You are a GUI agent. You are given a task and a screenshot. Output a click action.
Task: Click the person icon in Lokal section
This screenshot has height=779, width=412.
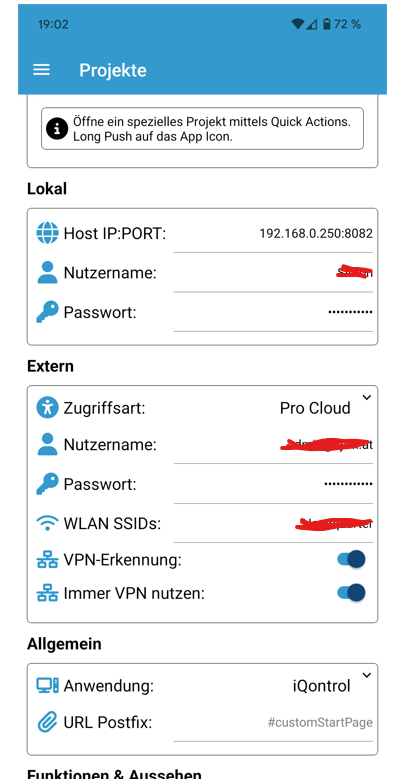click(x=47, y=273)
